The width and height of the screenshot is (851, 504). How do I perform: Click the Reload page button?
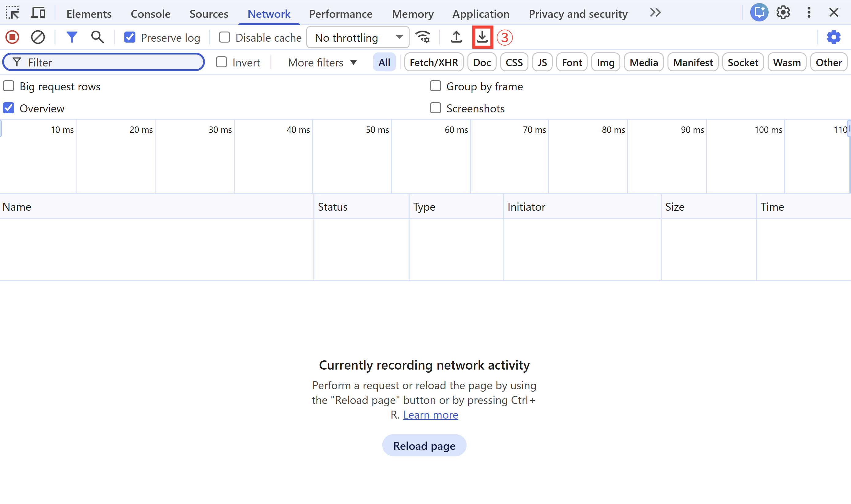coord(424,446)
